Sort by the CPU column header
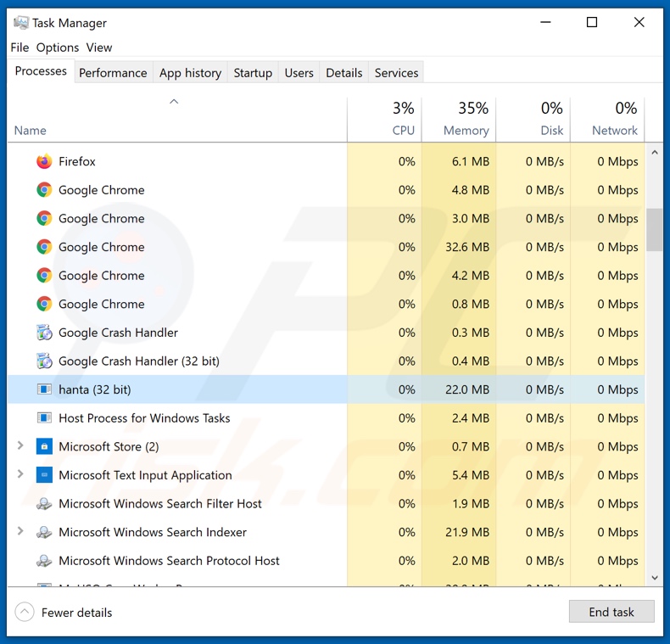Screen dimensions: 670x644 tap(384, 120)
